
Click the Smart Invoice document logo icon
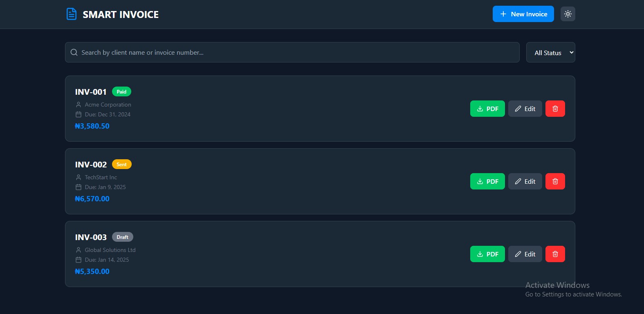72,14
